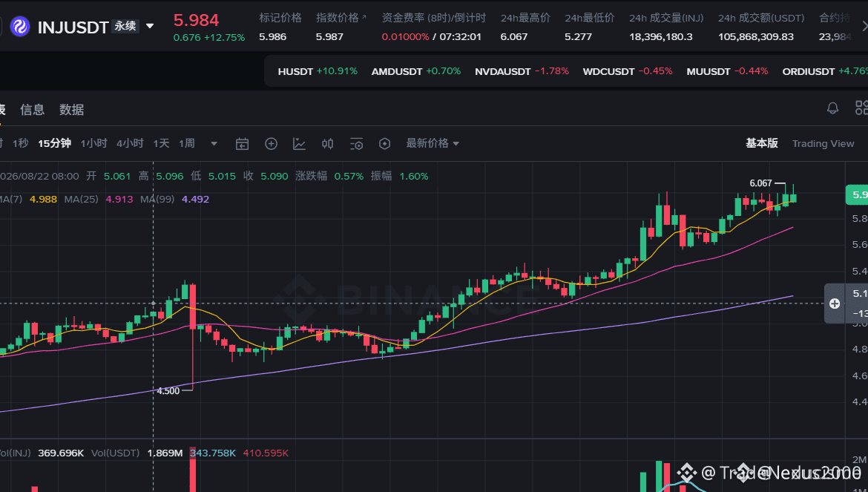
Task: Open ORDIUSDT ticker in the scrolling bar
Action: coord(825,71)
